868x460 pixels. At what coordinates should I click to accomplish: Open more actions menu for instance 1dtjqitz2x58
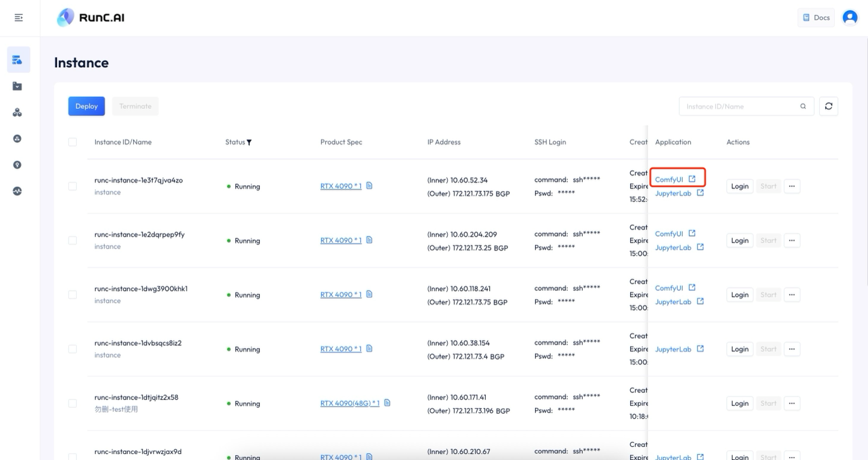(x=791, y=403)
